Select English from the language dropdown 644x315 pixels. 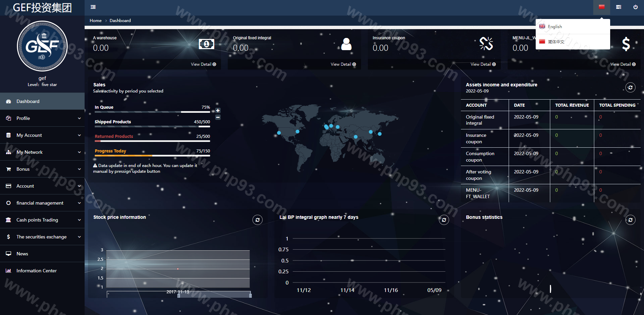coord(555,27)
